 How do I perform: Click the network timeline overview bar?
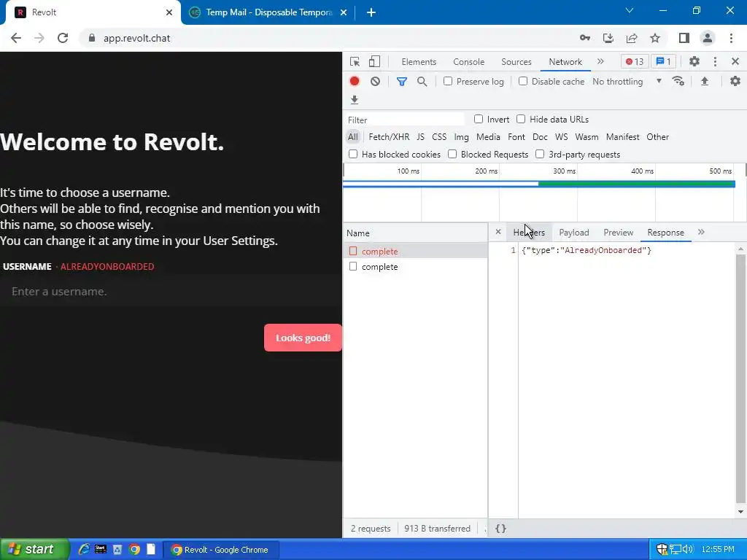[x=539, y=184]
